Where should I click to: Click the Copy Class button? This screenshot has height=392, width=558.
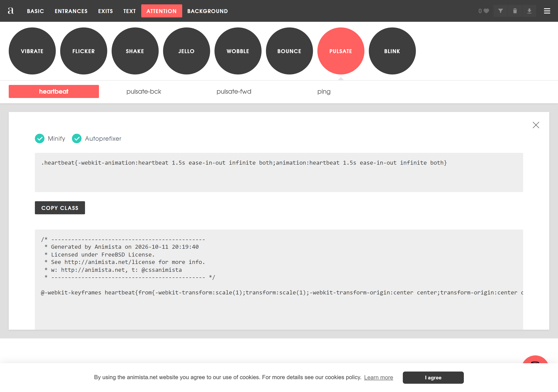tap(60, 208)
